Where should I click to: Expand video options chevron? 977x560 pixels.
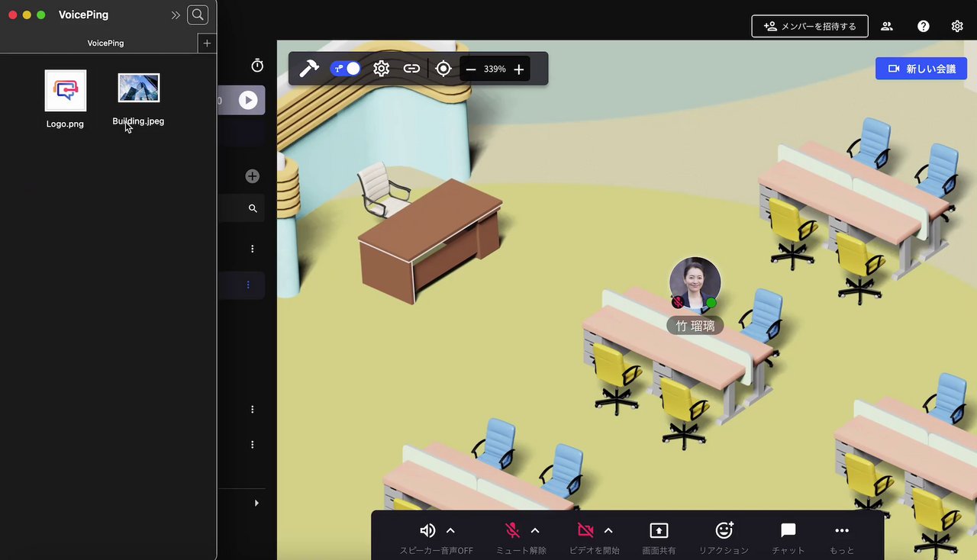pos(608,530)
